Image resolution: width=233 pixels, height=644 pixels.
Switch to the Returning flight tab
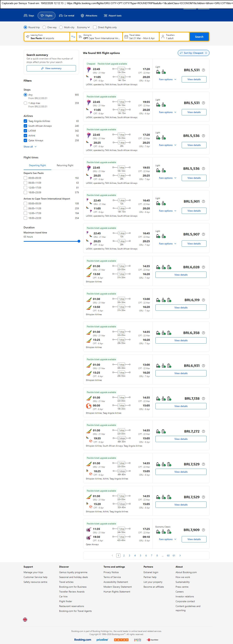coord(65,165)
